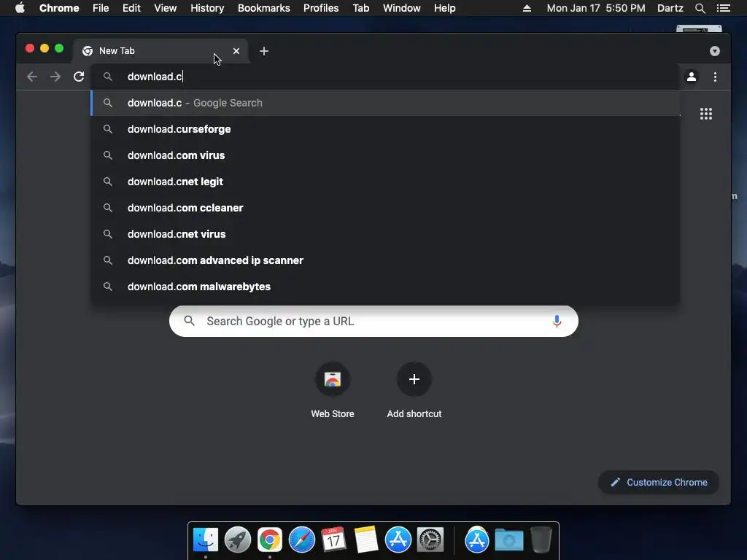Choose the download.c Google Search suggestion

(x=385, y=103)
